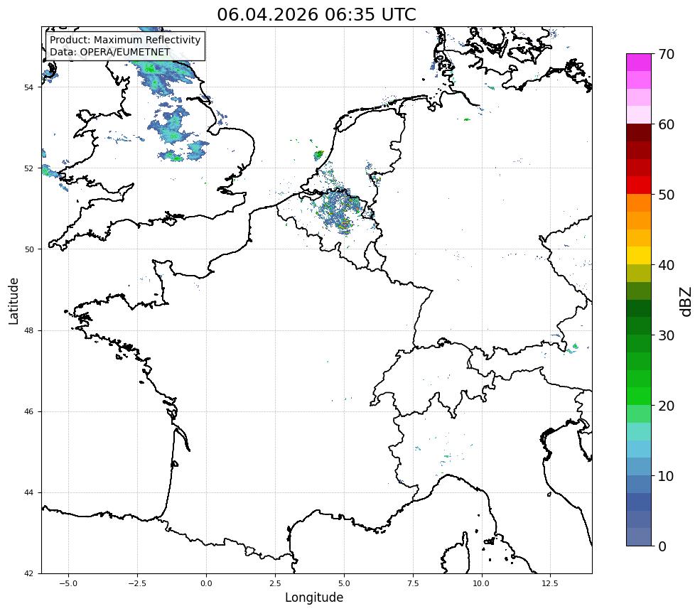The height and width of the screenshot is (611, 700).
Task: Click the colorbar tick label 30
Action: pyautogui.click(x=666, y=335)
